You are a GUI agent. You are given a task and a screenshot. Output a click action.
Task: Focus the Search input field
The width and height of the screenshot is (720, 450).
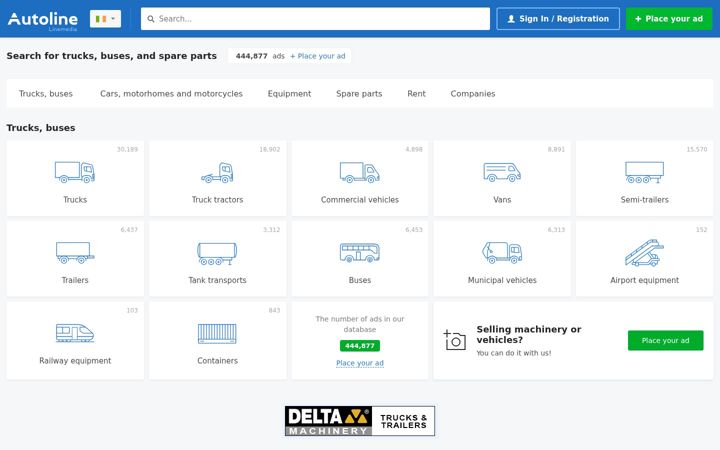(x=315, y=19)
